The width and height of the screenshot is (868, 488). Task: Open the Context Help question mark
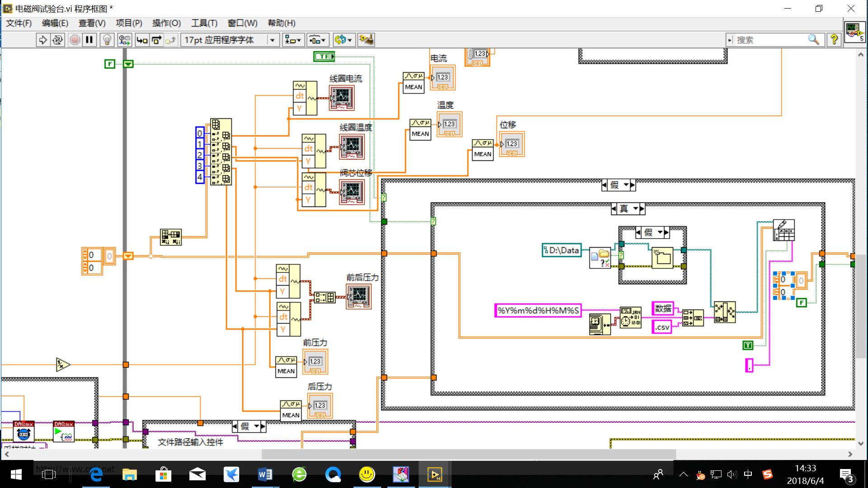pyautogui.click(x=834, y=40)
